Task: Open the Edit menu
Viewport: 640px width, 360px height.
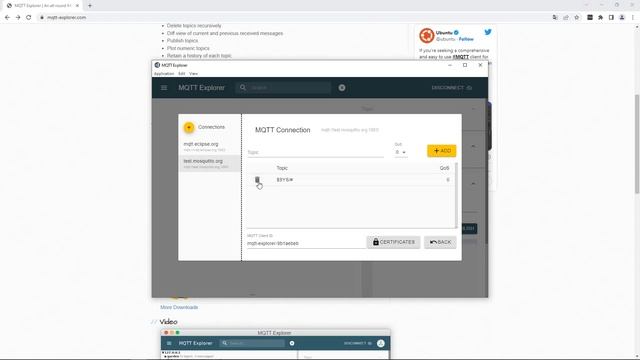Action: click(x=182, y=74)
